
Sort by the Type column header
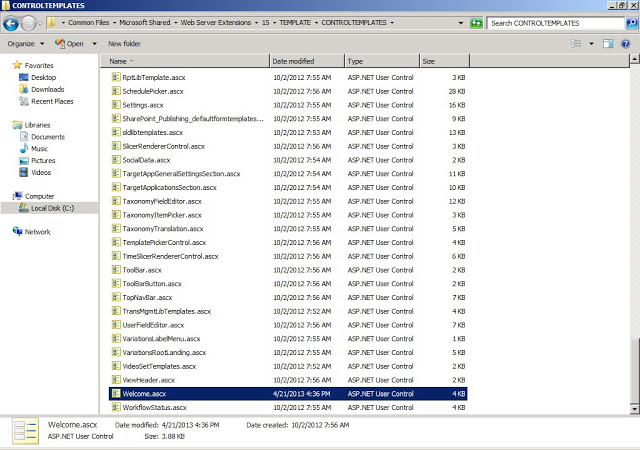tap(380, 61)
